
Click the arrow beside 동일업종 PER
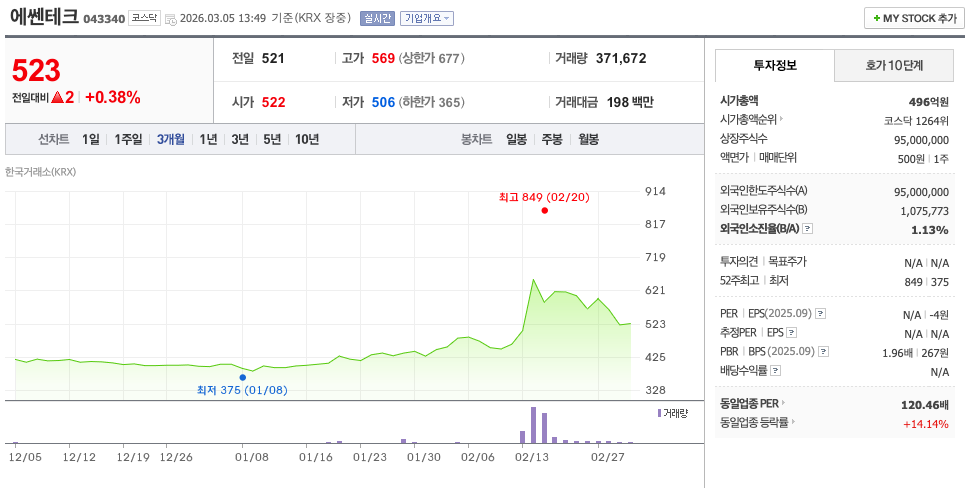click(784, 404)
